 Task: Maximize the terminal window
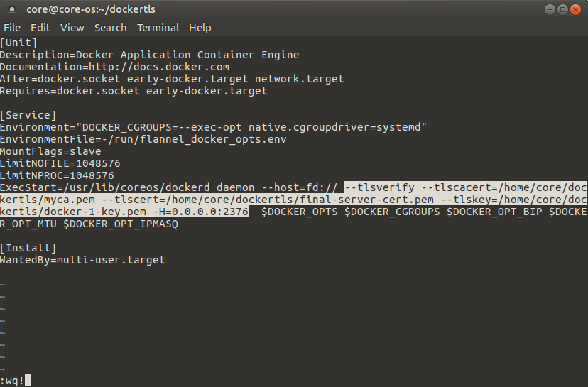pyautogui.click(x=562, y=9)
